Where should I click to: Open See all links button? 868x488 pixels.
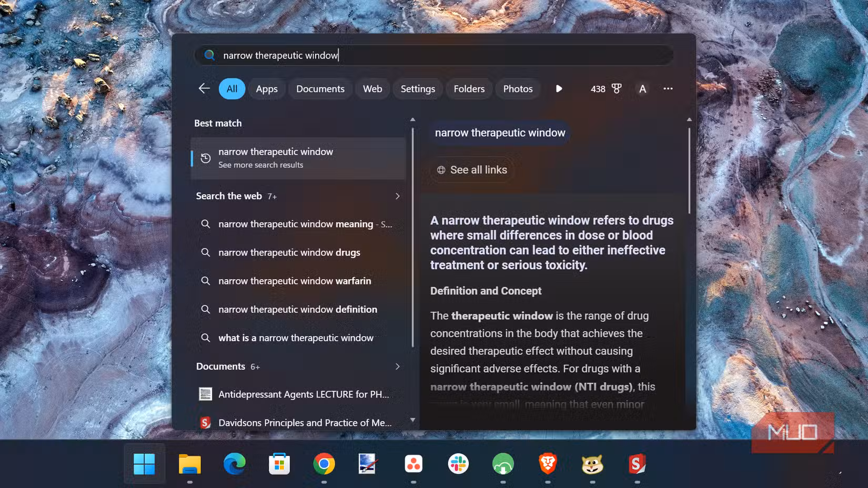tap(472, 170)
